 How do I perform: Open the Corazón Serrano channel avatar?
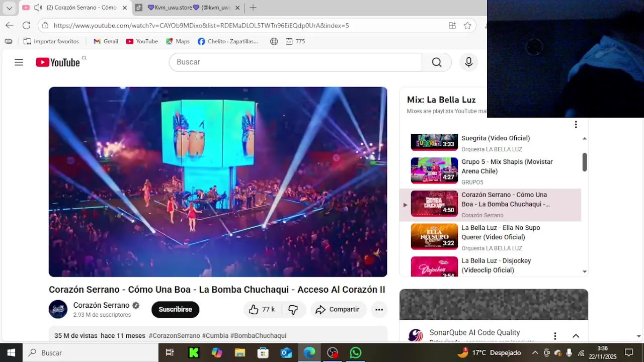pyautogui.click(x=58, y=309)
